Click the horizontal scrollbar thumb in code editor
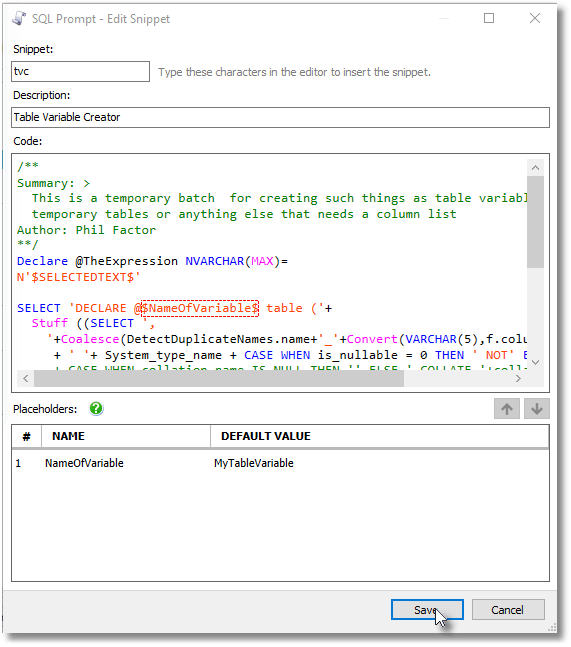 219,378
